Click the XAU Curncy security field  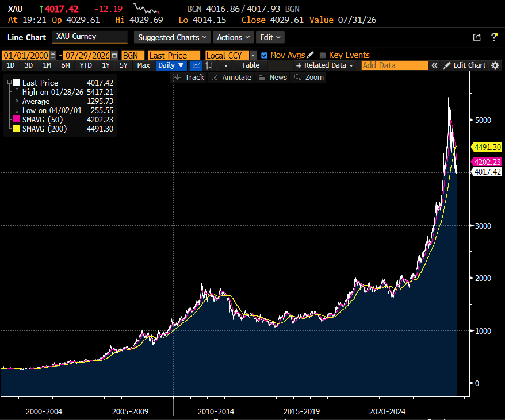click(x=90, y=37)
